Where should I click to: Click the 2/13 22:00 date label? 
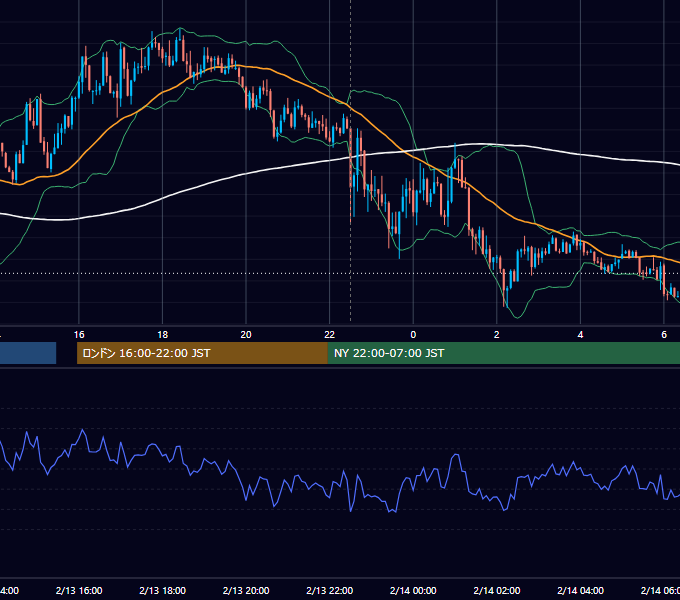330,590
